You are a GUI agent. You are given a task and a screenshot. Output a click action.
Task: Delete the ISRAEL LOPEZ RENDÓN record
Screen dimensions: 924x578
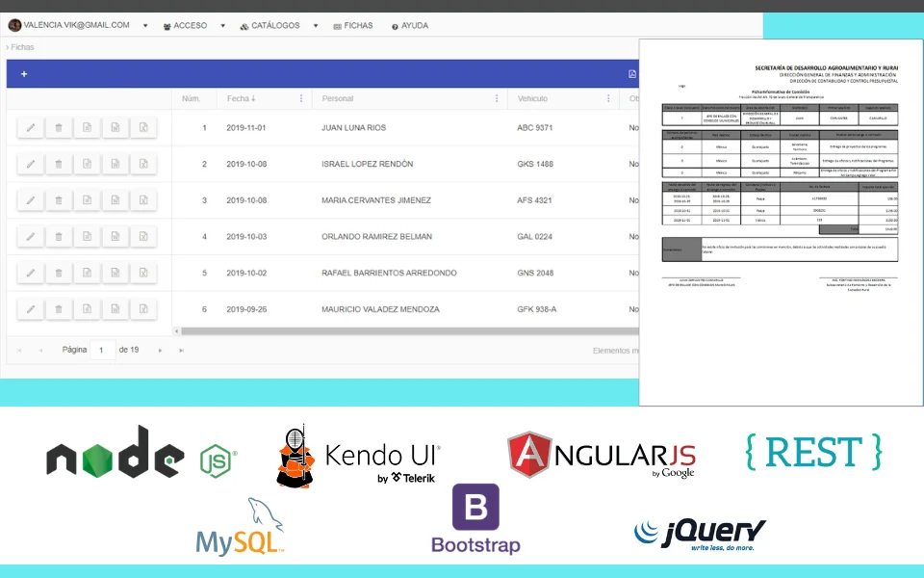(x=59, y=164)
